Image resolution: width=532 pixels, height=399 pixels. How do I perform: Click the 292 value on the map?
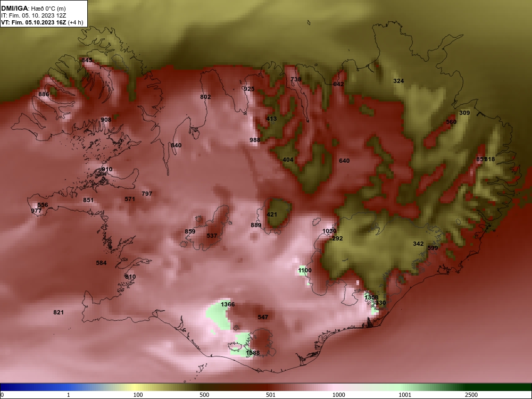click(337, 238)
